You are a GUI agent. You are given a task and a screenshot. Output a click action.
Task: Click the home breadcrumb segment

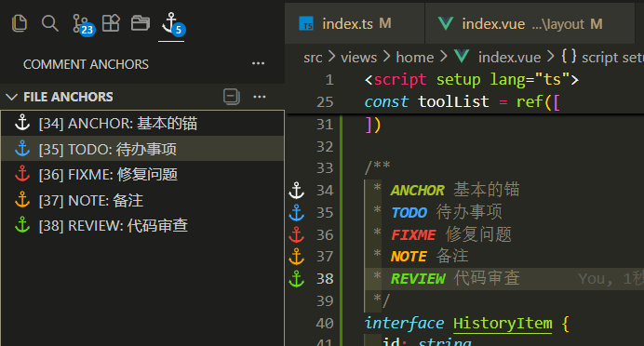pyautogui.click(x=415, y=58)
